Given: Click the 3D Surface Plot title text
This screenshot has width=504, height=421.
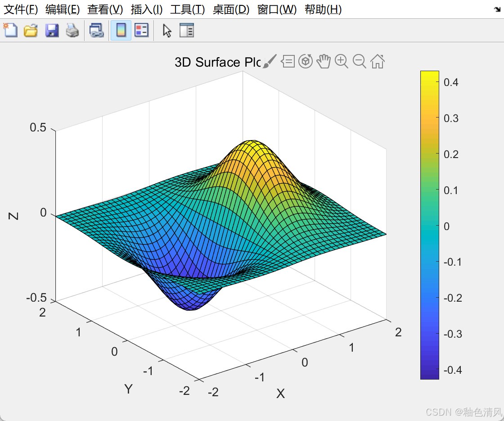Looking at the screenshot, I should click(x=218, y=62).
